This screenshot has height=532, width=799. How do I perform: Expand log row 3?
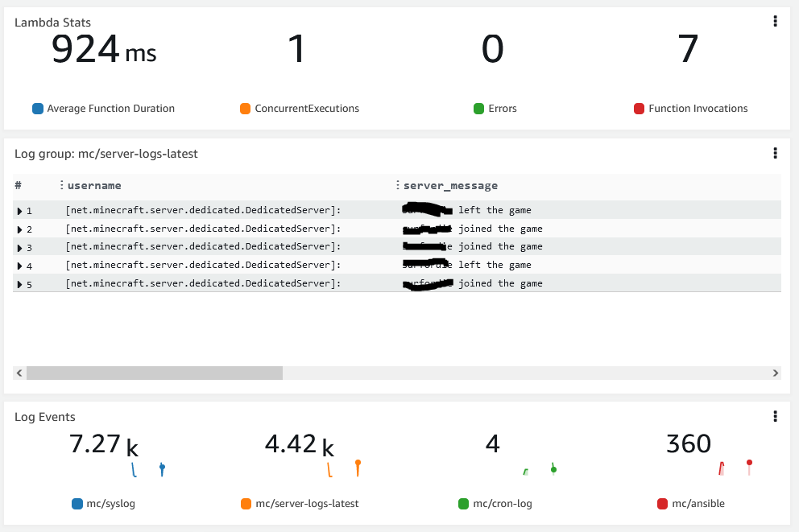pos(20,248)
